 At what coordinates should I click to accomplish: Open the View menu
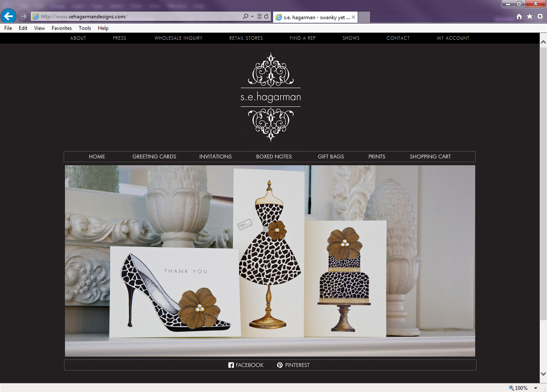40,28
